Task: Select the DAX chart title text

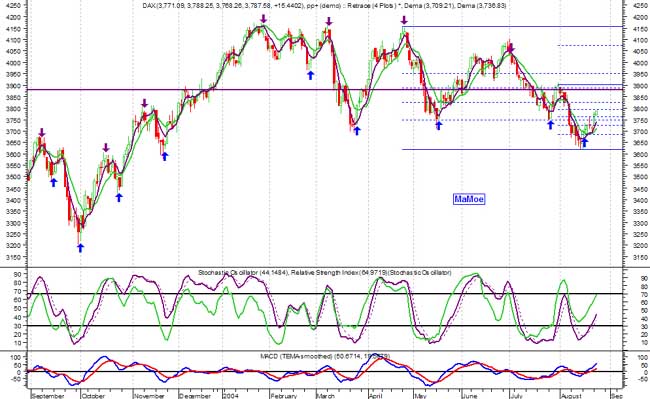Action: [324, 6]
